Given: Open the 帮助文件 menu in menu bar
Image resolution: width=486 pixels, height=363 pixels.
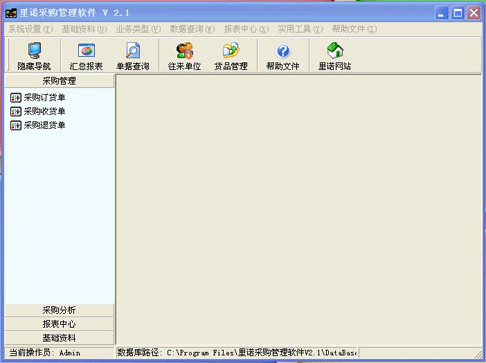Looking at the screenshot, I should click(354, 29).
